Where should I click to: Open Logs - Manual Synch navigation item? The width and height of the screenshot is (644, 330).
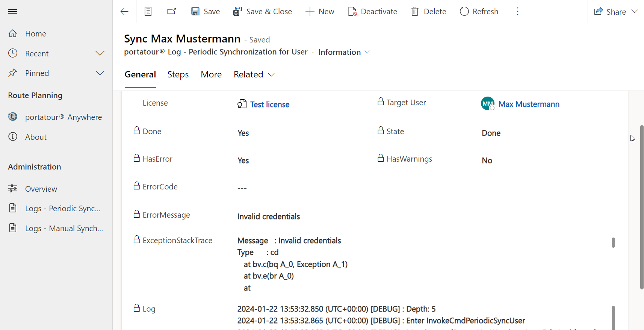[56, 228]
